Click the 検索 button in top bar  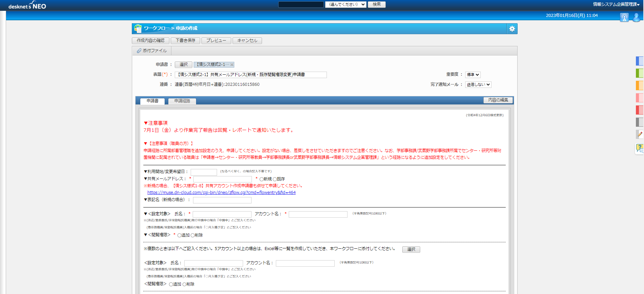tap(377, 4)
